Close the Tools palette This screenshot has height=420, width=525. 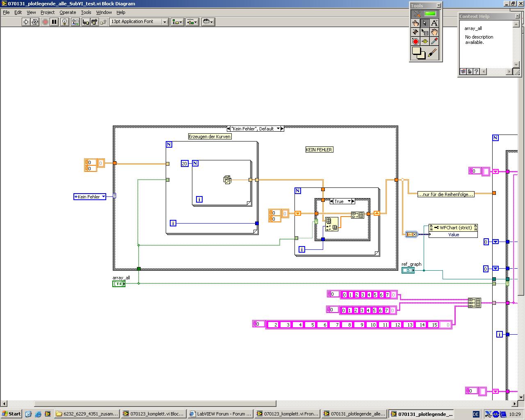coord(438,5)
